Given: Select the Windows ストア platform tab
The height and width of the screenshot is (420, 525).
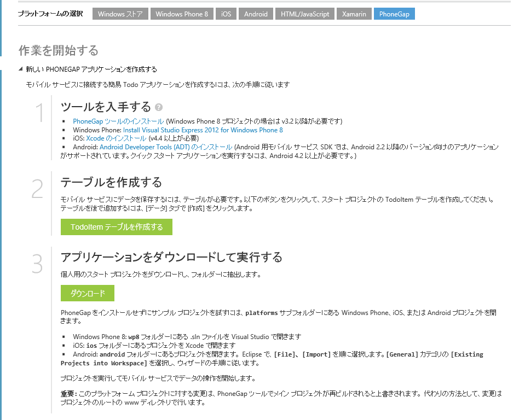Looking at the screenshot, I should 120,14.
